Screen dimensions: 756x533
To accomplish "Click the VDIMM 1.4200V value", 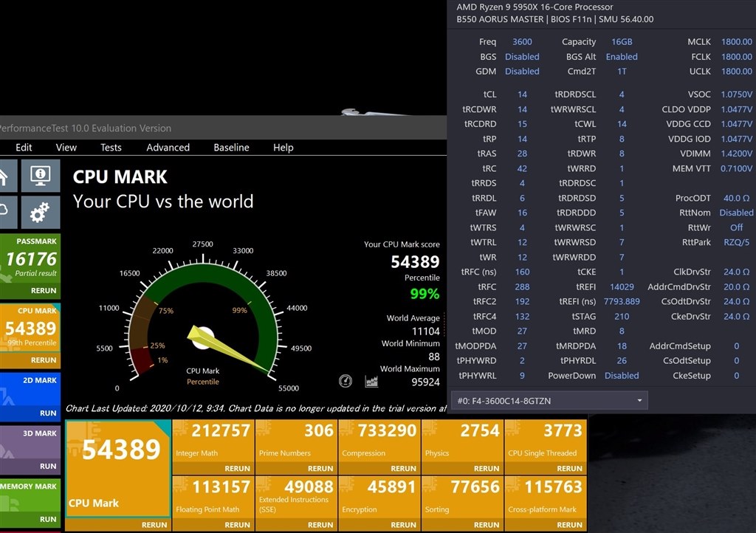I will pos(736,154).
